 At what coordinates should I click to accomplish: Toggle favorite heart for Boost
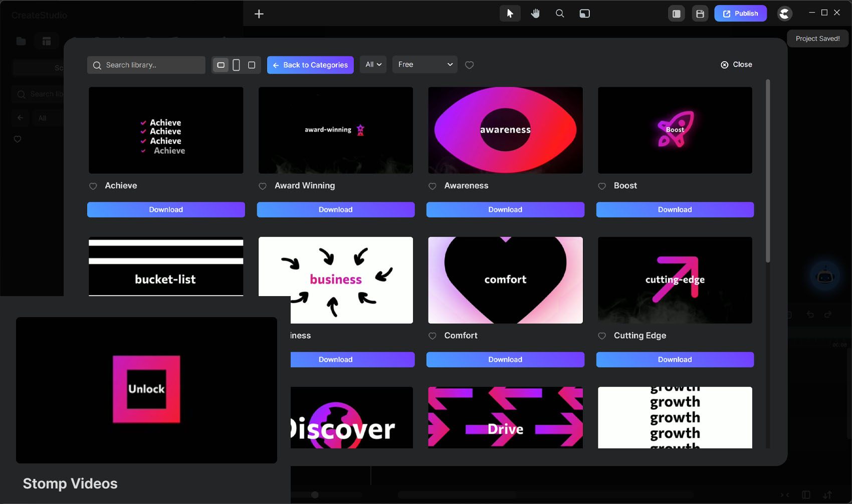tap(602, 186)
